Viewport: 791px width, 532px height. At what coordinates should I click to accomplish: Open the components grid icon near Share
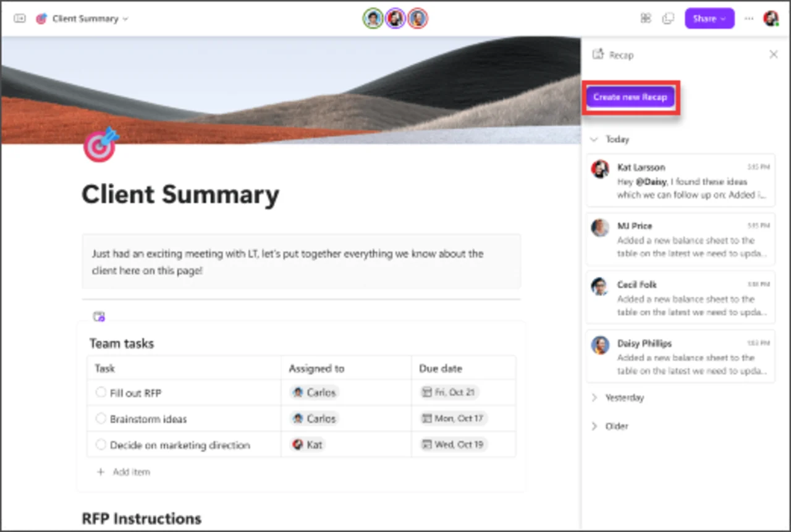click(x=645, y=19)
